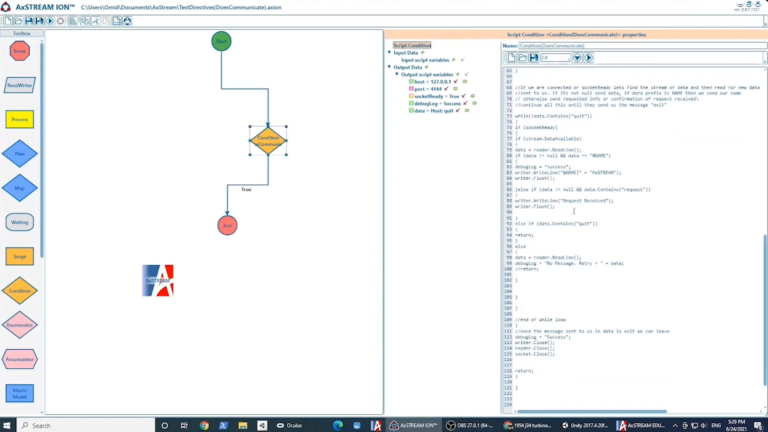Save the script with the editor's floppy icon
This screenshot has height=432, width=768.
(x=534, y=58)
